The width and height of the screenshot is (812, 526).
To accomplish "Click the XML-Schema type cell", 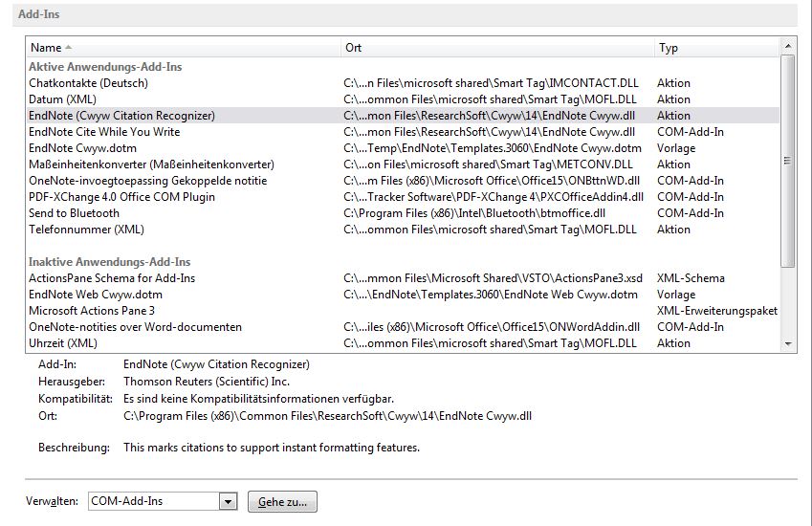I will (691, 278).
